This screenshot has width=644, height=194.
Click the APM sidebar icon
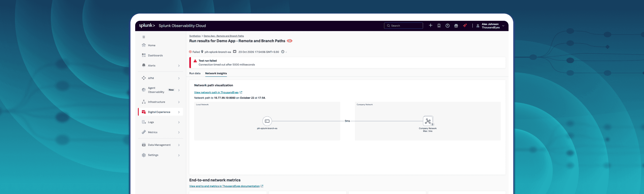[144, 78]
